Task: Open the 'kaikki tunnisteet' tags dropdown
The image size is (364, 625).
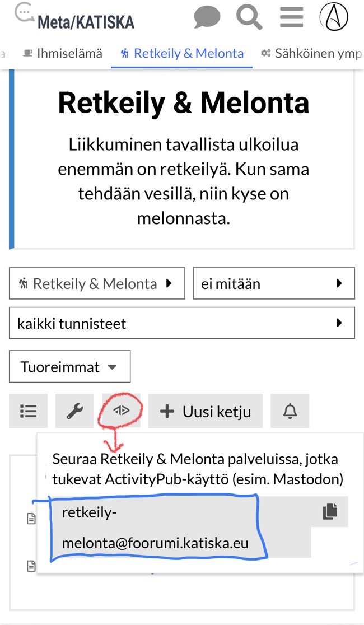Action: pos(181,323)
